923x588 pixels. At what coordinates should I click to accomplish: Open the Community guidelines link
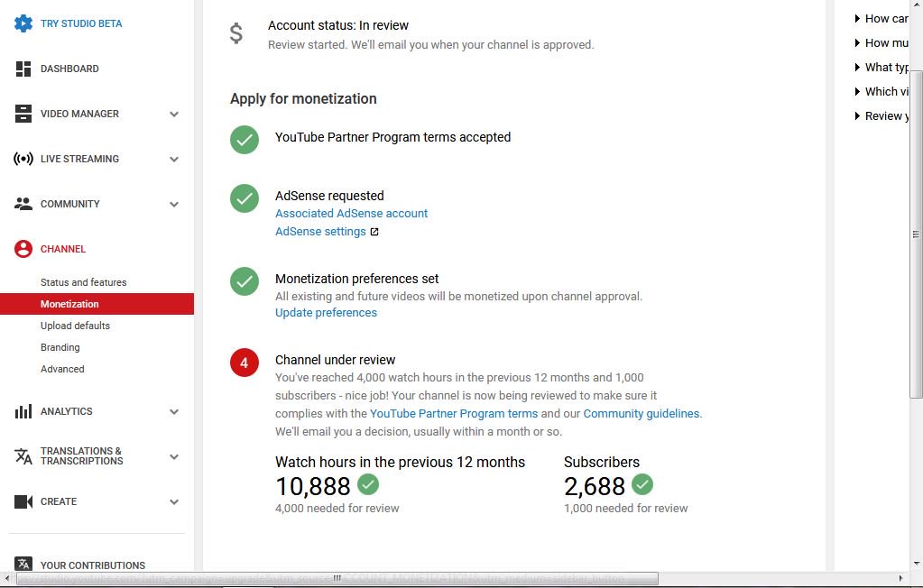[x=641, y=414]
